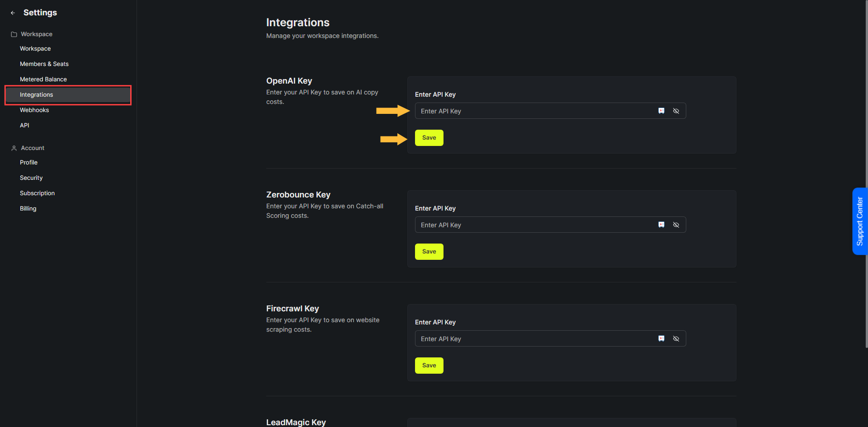Select Integrations in the sidebar
868x427 pixels.
[x=68, y=95]
